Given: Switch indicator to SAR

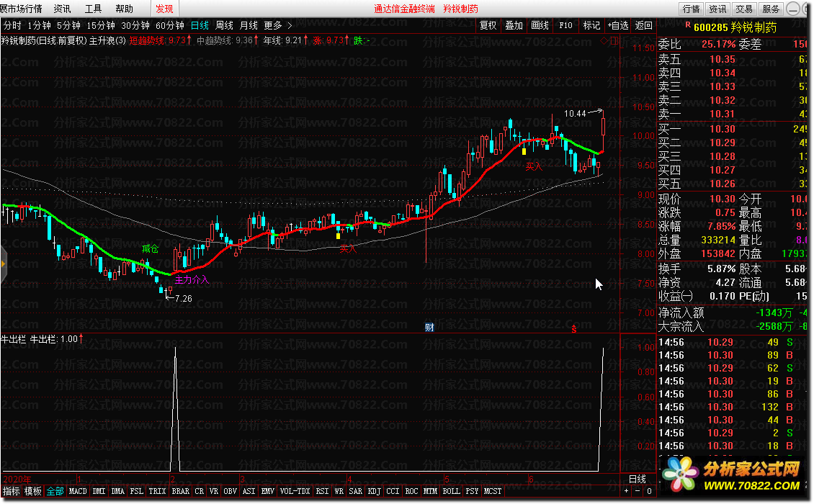Looking at the screenshot, I should pos(356,491).
